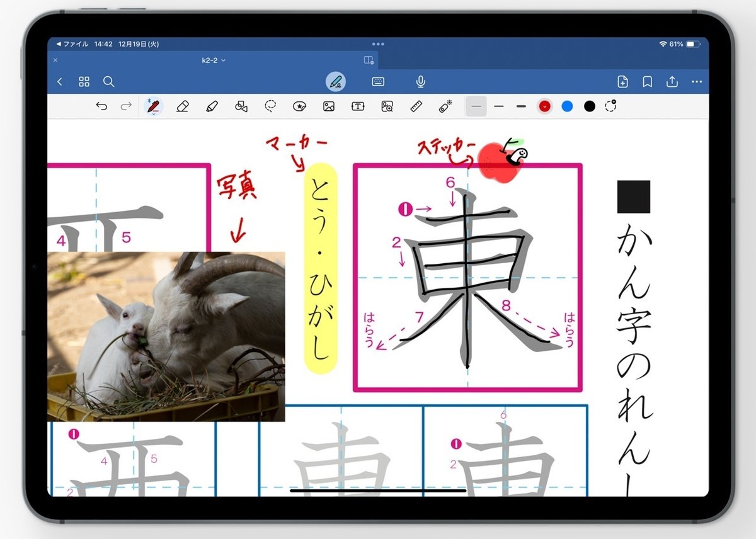Return to the ファイル app

coord(72,44)
